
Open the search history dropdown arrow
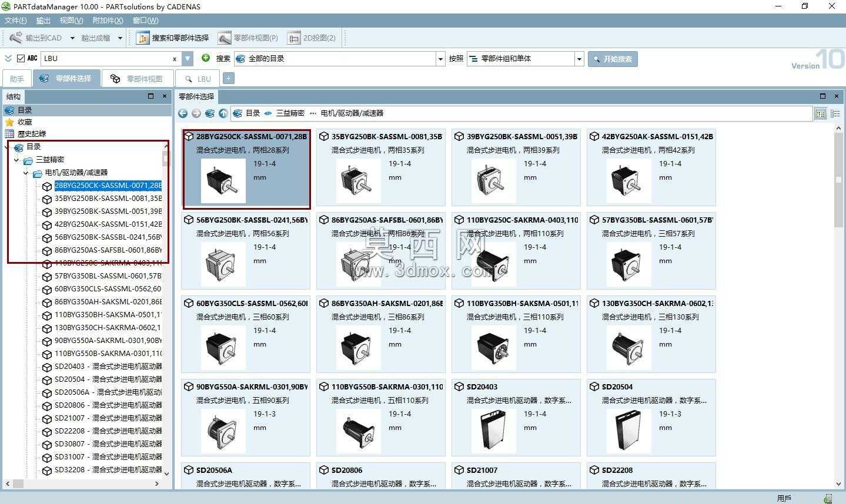pyautogui.click(x=188, y=59)
